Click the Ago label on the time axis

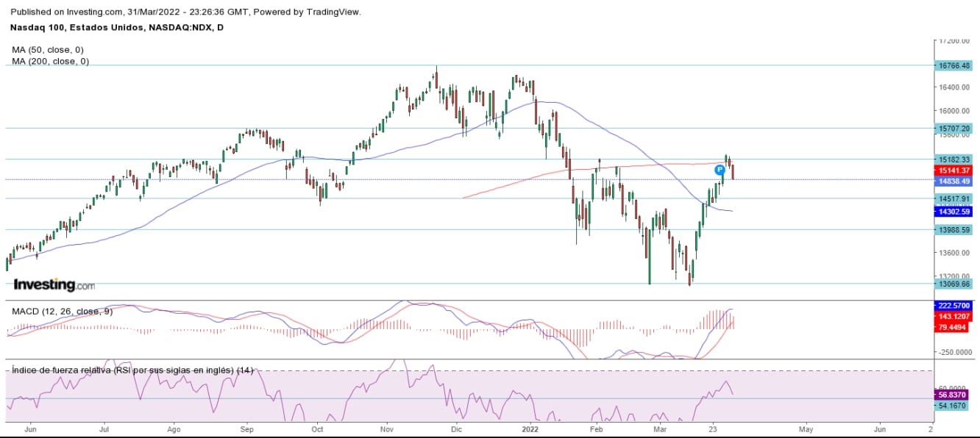174,428
